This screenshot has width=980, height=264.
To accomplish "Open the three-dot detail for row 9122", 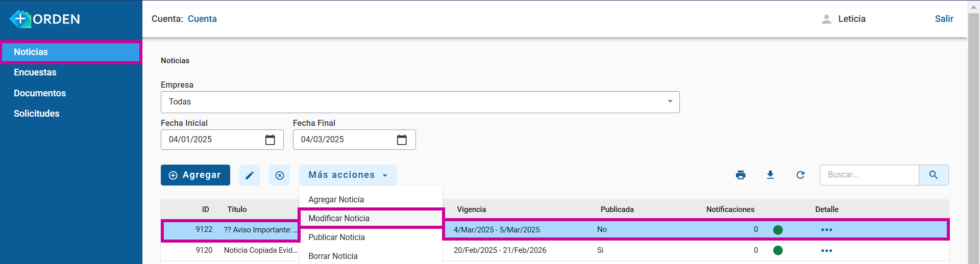I will (826, 230).
